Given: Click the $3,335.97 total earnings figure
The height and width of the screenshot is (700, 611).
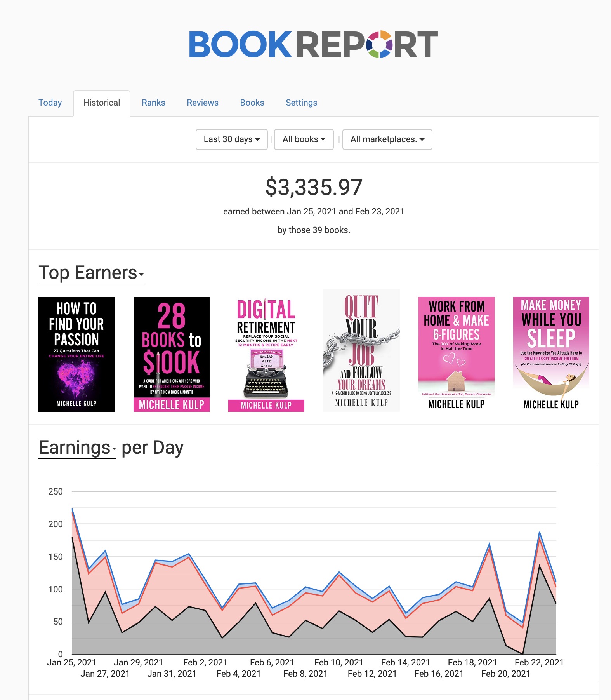Looking at the screenshot, I should tap(314, 187).
